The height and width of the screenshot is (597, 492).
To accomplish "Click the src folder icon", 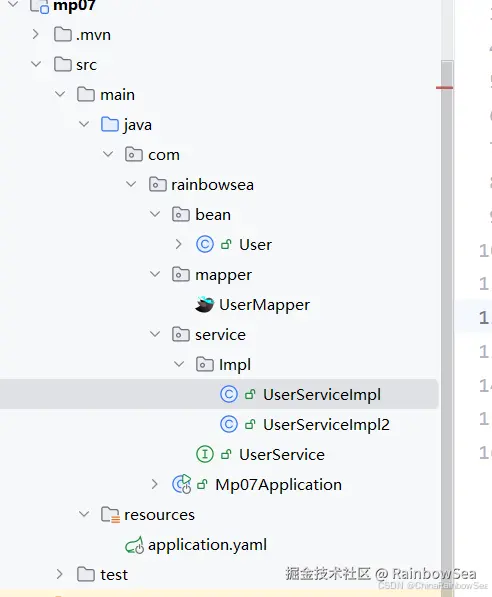I will 63,64.
